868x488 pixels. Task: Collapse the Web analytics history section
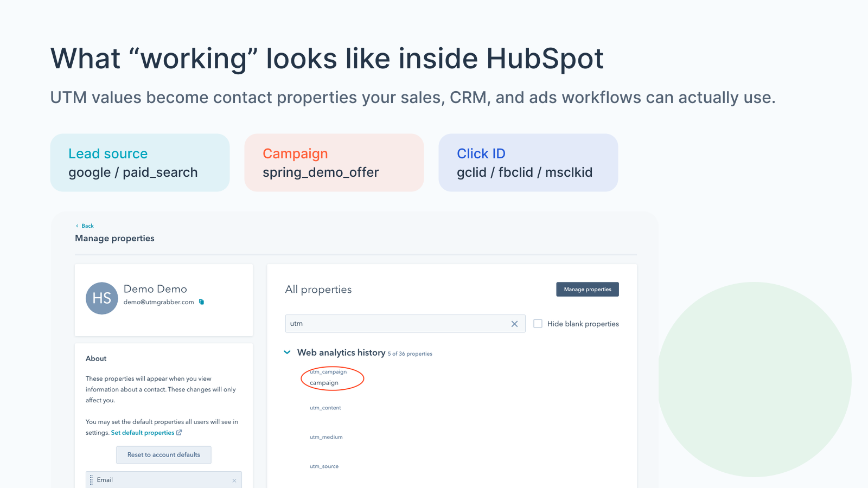pos(287,352)
